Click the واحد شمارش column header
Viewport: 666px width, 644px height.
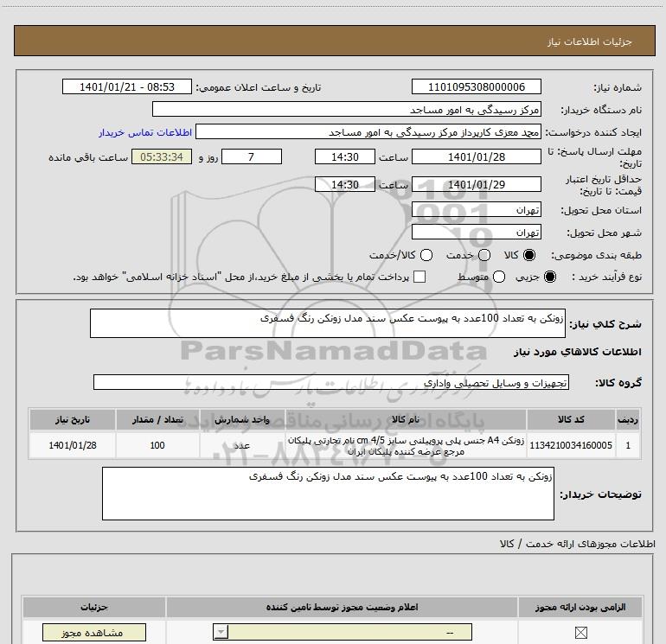tap(241, 419)
